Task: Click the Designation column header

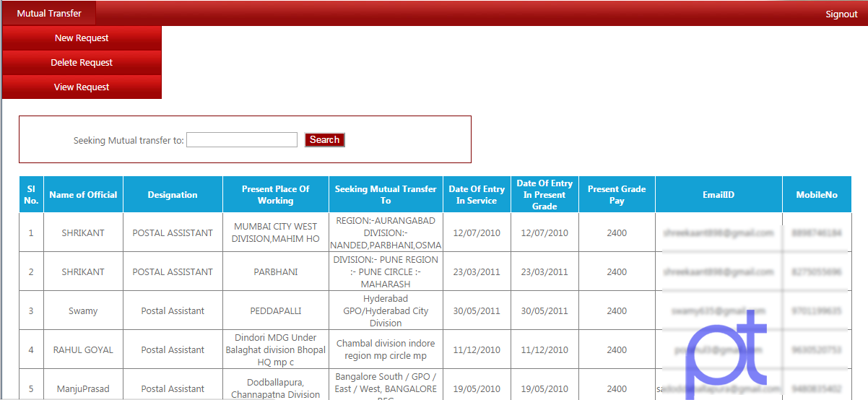Action: 173,194
